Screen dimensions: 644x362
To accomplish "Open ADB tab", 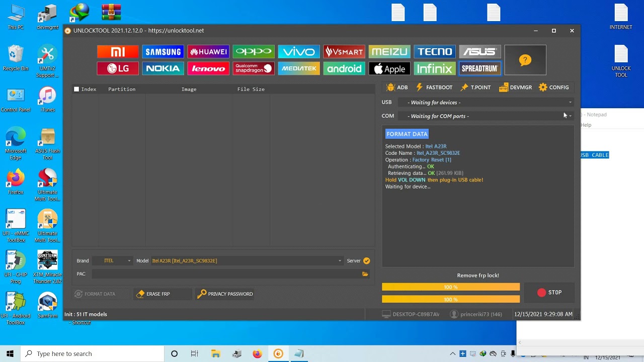I will 397,87.
